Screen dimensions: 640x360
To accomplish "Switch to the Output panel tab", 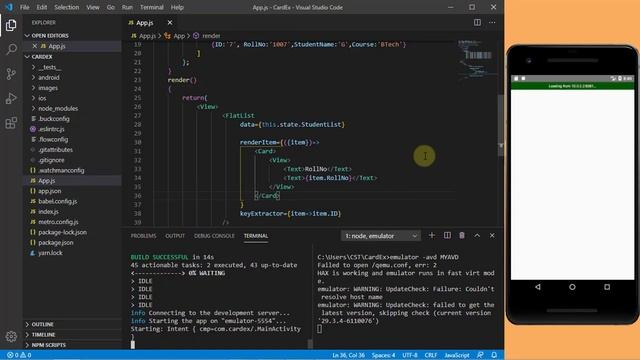I will point(175,236).
